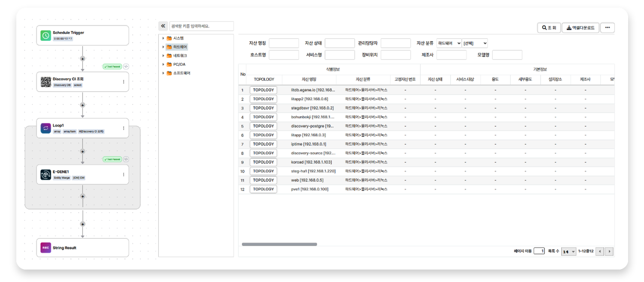Click the 서비스 대상 column header
Viewport: 644px width, 282px height.
tap(465, 79)
